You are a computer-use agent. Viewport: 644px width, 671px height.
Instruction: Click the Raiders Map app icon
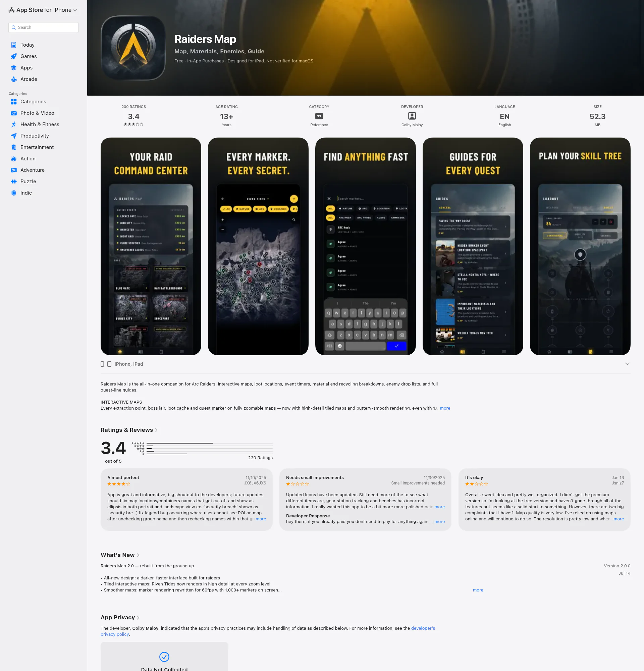133,48
